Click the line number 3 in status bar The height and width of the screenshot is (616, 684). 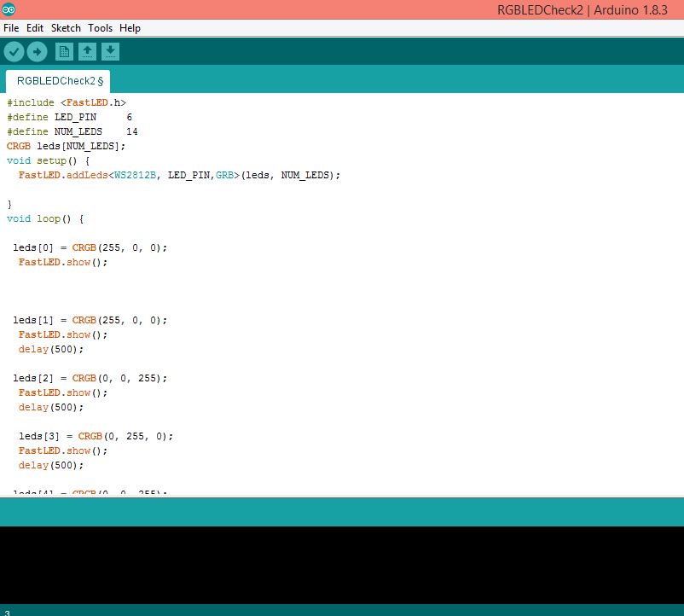[7, 613]
